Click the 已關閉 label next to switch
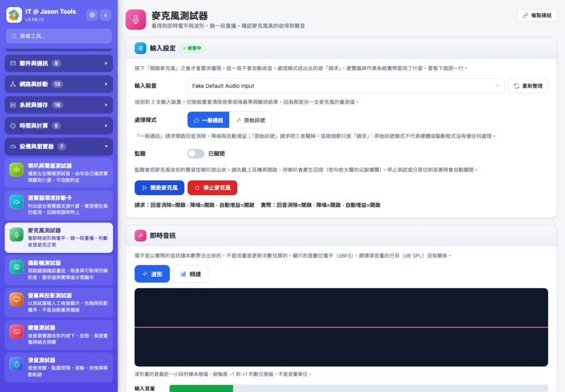565x392 pixels. coord(216,154)
